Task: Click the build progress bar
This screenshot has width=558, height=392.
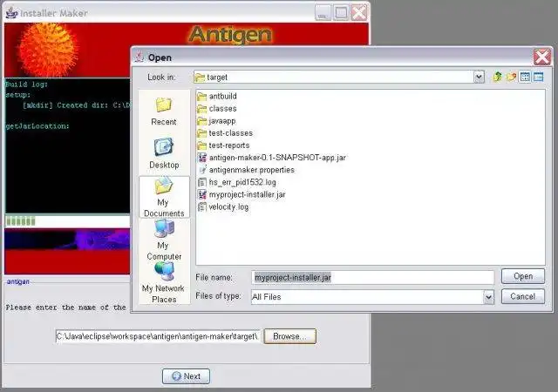Action: click(x=68, y=221)
